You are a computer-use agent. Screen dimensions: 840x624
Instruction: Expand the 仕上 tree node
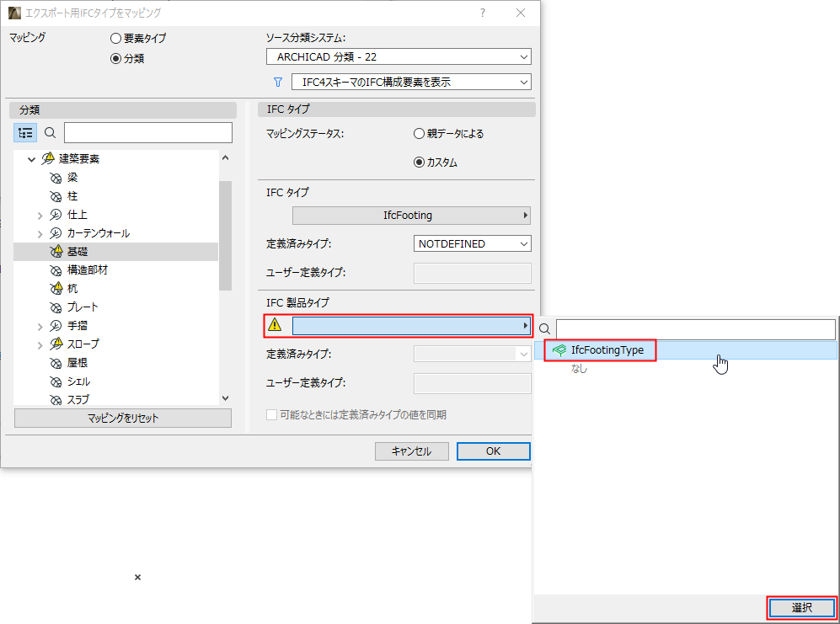(x=40, y=216)
